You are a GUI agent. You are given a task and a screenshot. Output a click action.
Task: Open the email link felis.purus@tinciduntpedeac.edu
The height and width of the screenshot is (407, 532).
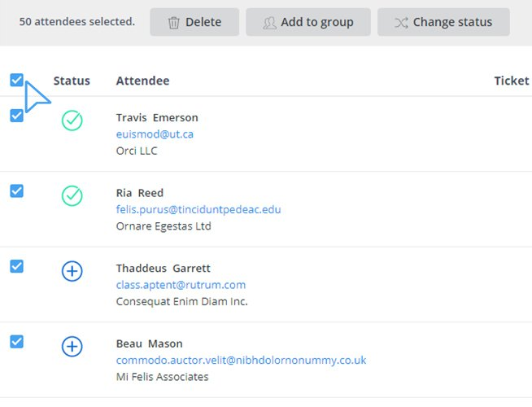click(198, 209)
